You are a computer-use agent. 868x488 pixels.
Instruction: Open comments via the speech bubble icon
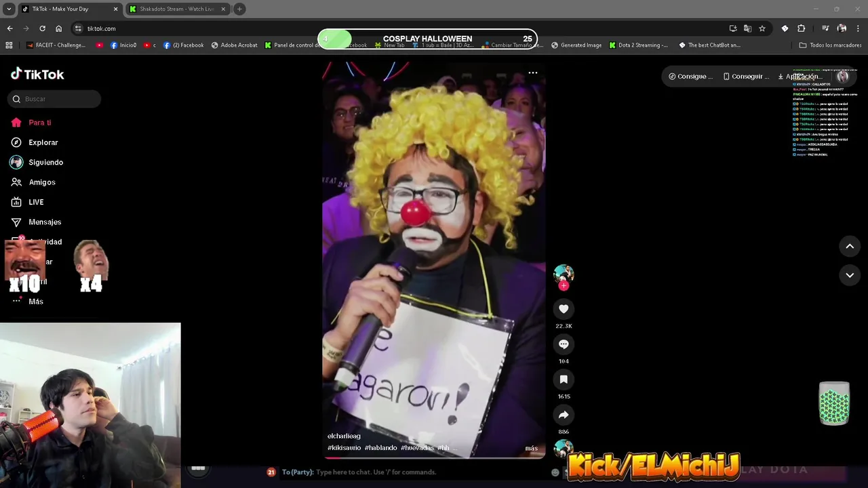coord(564,344)
